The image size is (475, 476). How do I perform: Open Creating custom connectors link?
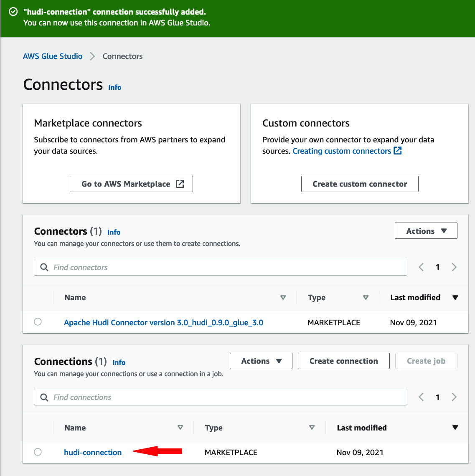(x=342, y=151)
